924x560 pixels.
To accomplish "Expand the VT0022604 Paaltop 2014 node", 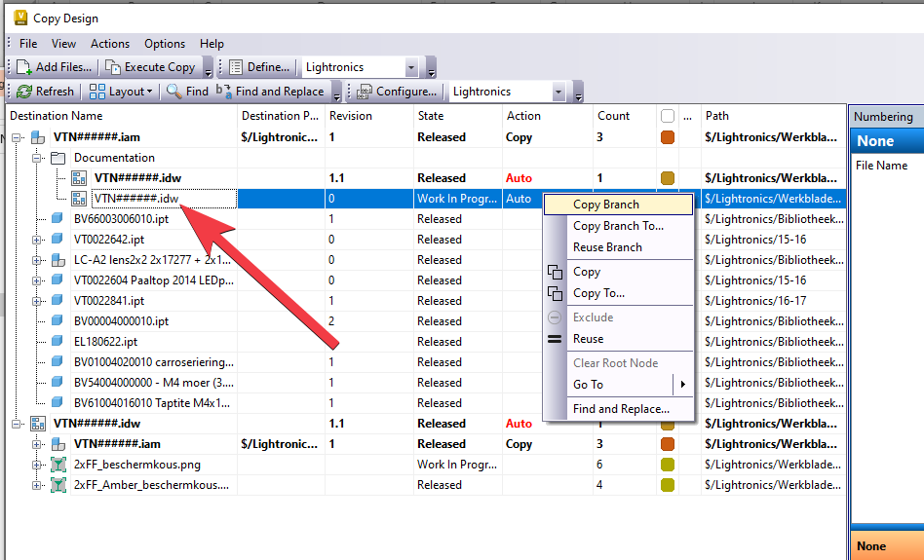I will [36, 280].
